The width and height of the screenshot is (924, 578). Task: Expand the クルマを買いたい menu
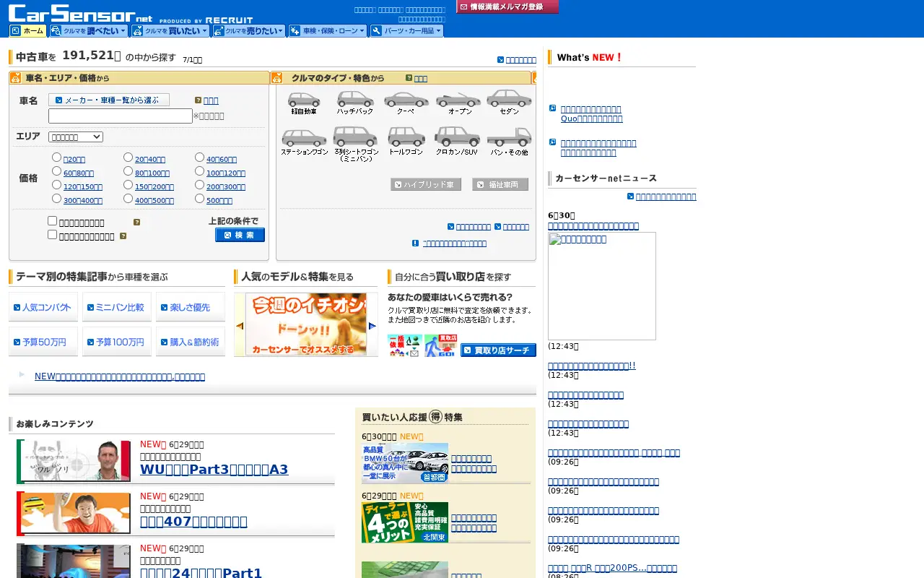[x=170, y=31]
